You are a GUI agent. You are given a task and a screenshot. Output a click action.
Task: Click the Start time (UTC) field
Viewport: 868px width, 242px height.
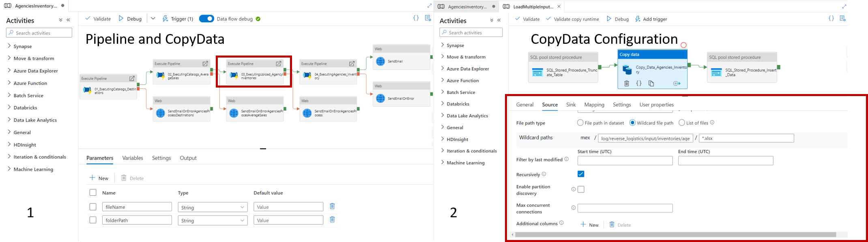(x=625, y=161)
